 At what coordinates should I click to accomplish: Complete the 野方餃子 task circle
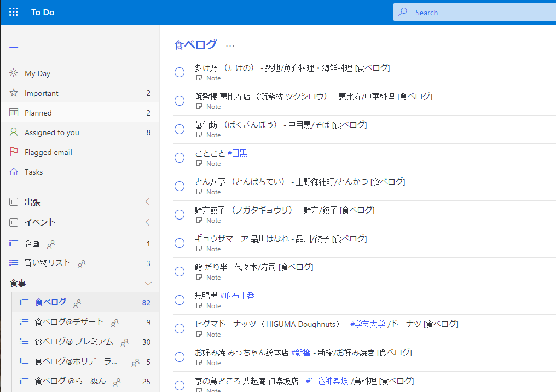point(179,215)
